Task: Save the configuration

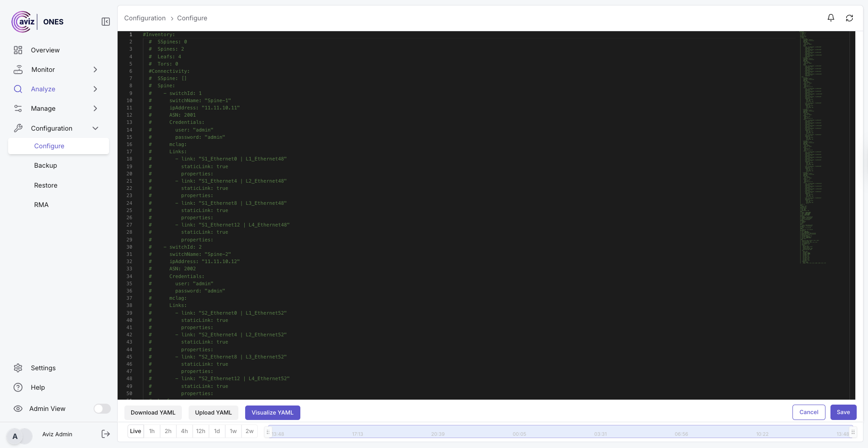Action: click(x=844, y=412)
